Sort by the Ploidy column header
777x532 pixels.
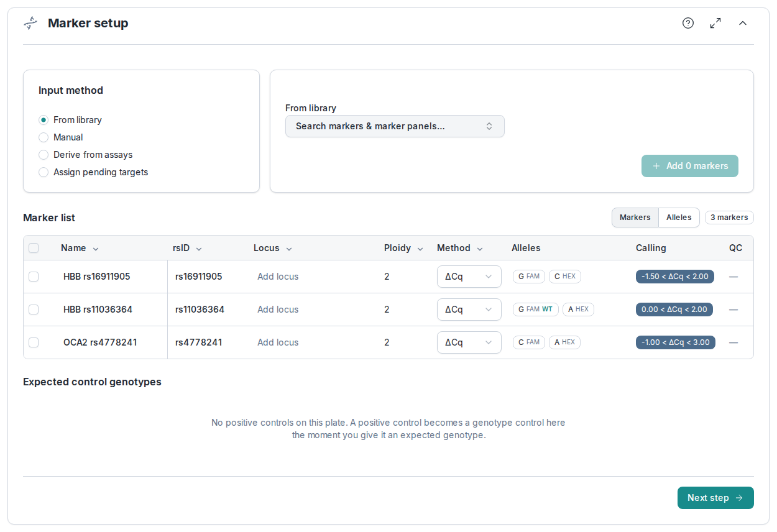point(403,248)
